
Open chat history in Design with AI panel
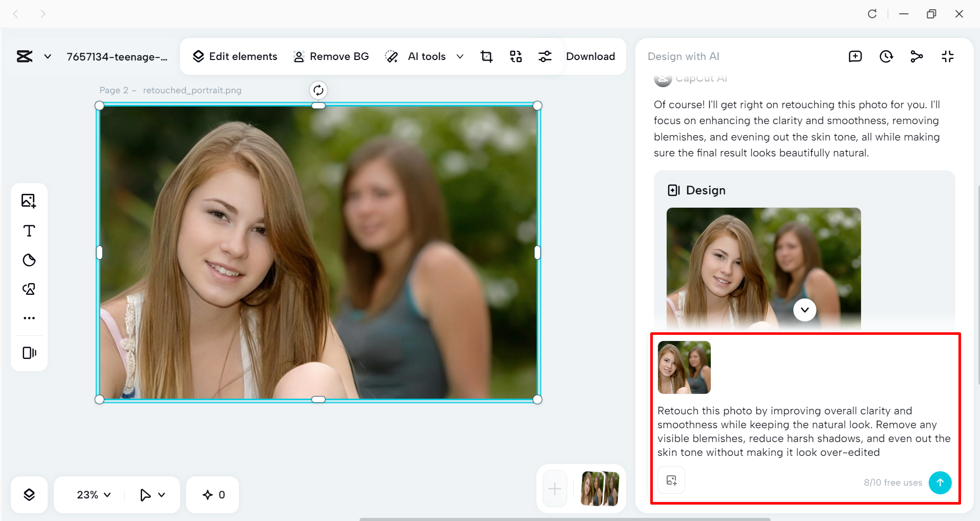[x=887, y=56]
